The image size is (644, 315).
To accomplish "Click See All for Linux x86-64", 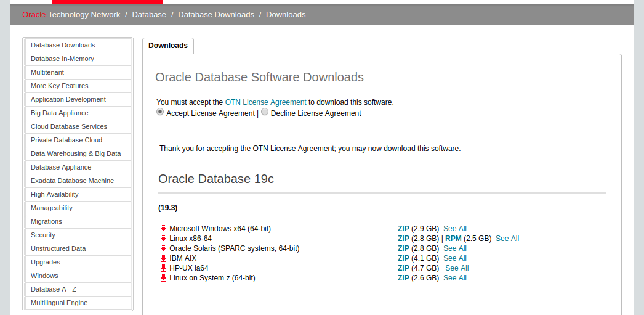I will [x=507, y=239].
